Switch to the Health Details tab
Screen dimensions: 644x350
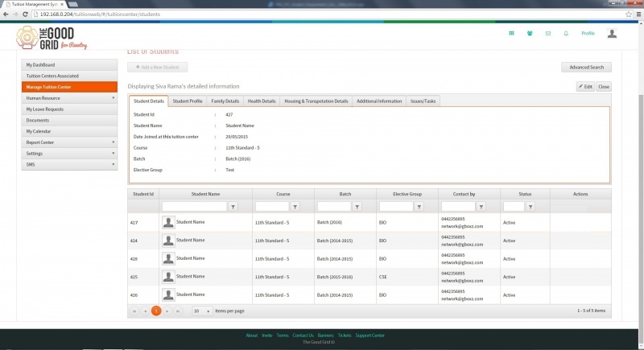(262, 101)
